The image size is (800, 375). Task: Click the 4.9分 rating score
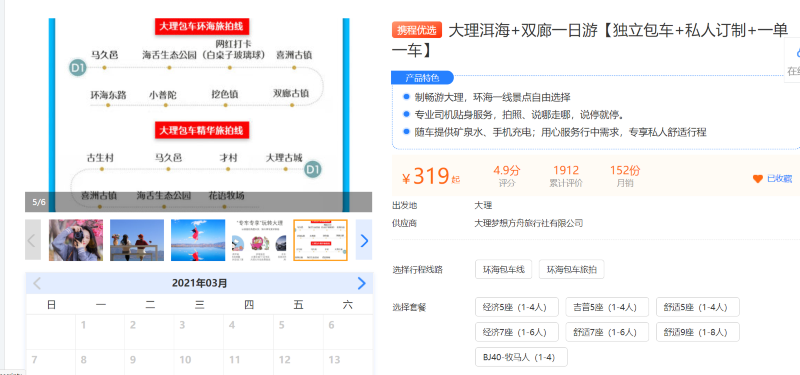(507, 176)
